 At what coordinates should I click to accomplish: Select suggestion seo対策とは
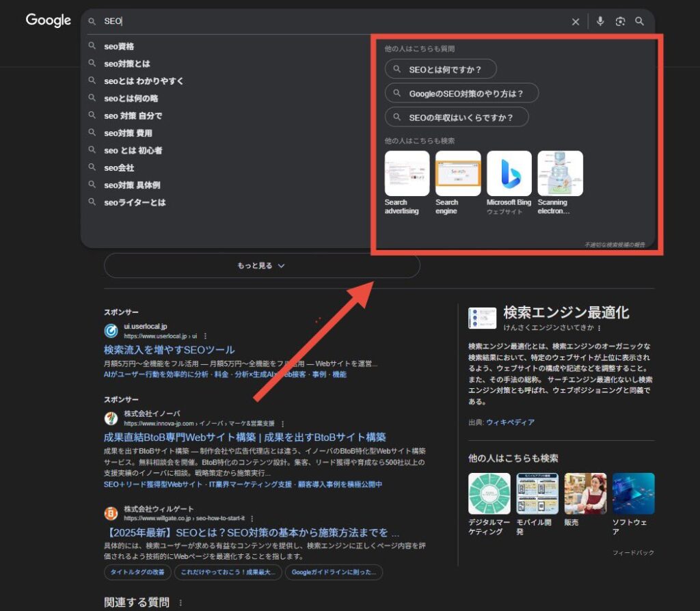pos(126,64)
